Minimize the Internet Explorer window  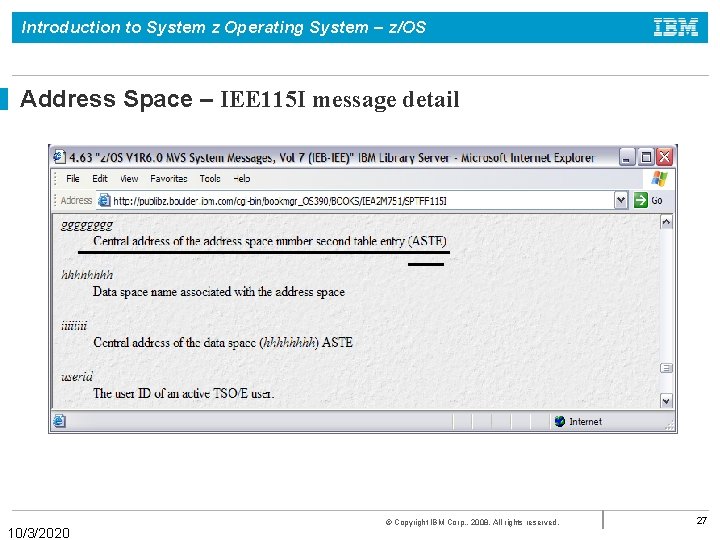coord(627,157)
